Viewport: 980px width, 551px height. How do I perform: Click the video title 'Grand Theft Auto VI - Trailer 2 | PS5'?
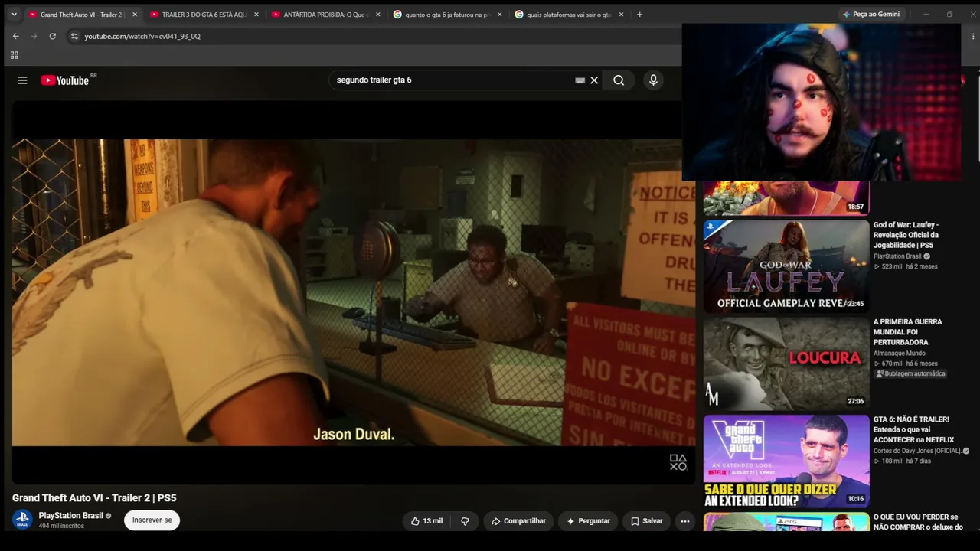coord(94,498)
